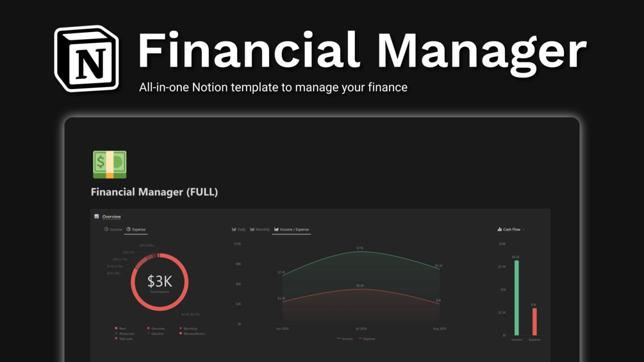Select the Expense pie tab

pos(136,229)
